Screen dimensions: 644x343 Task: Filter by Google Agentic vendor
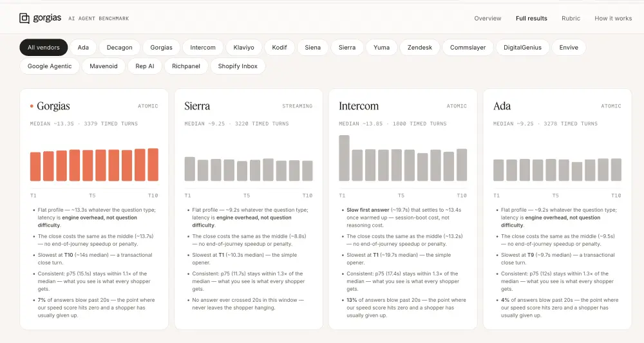pyautogui.click(x=50, y=66)
